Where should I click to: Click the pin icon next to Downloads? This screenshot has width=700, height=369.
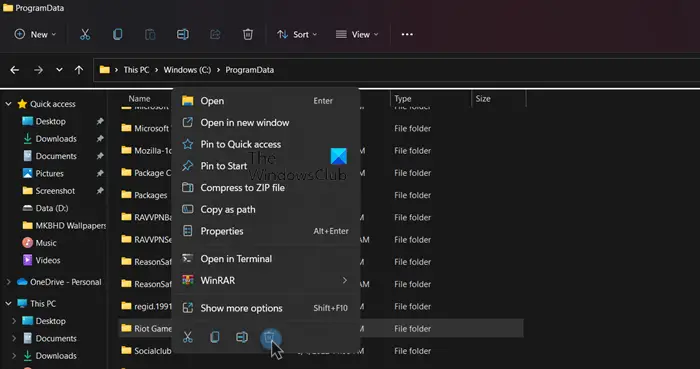click(100, 139)
